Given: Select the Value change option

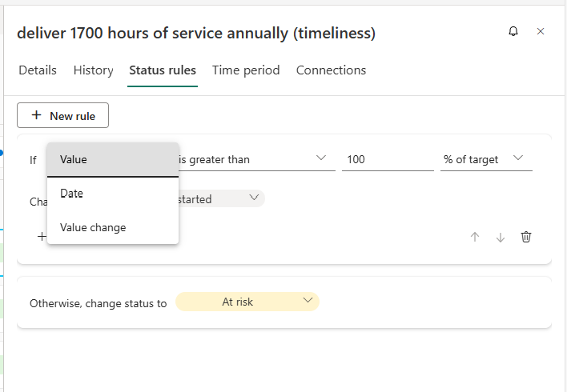Looking at the screenshot, I should pyautogui.click(x=112, y=227).
